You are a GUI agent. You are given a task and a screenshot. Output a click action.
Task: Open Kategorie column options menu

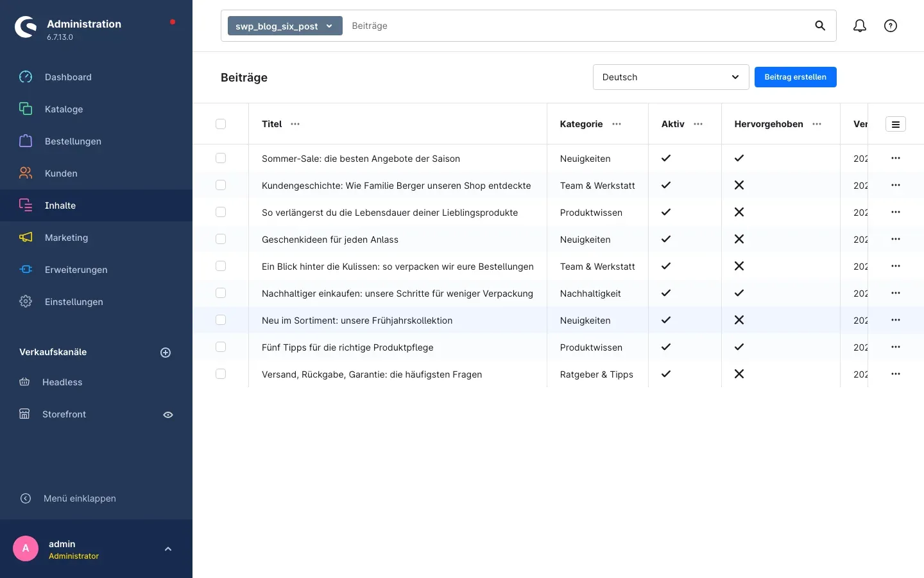(617, 124)
